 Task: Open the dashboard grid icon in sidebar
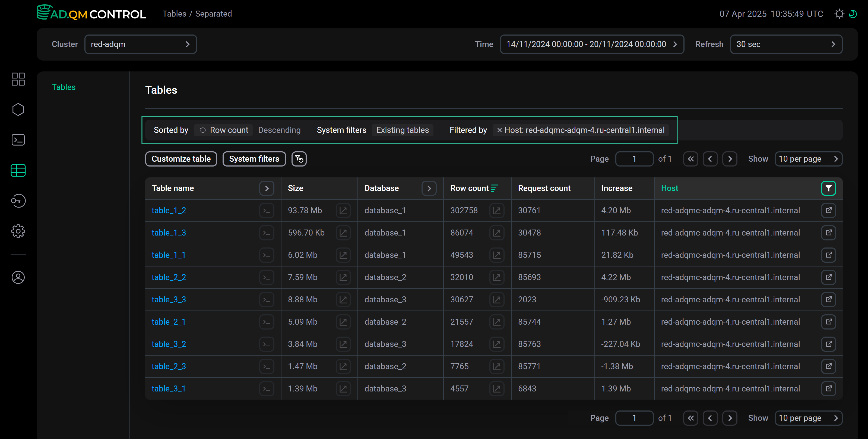(18, 79)
